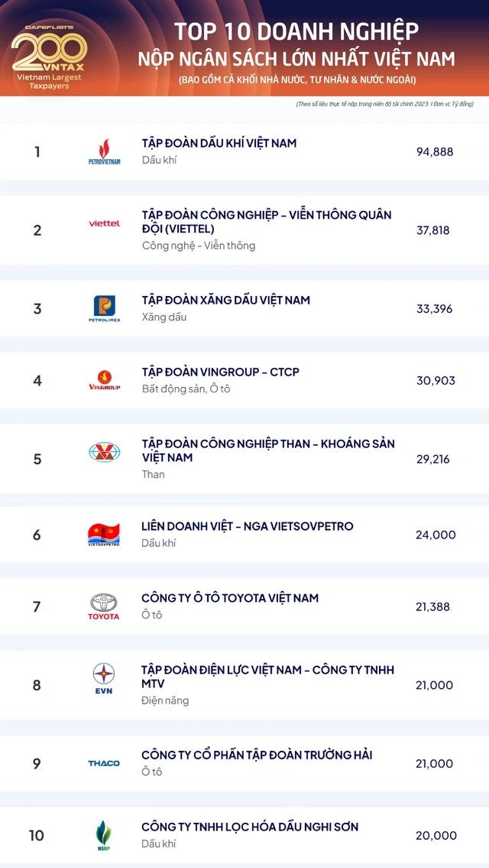Open Công ty TNHH Lọc hóa dầu Nghi Sơn

[x=250, y=827]
